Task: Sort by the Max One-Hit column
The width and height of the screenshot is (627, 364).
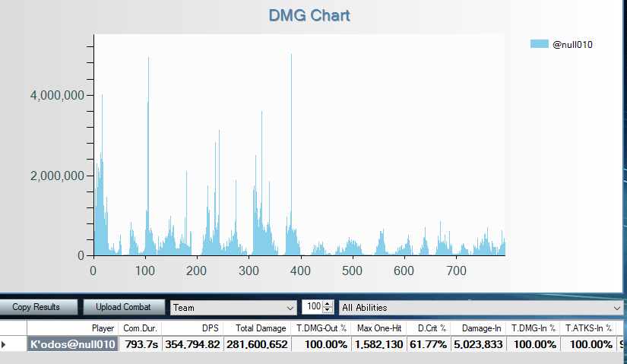Action: click(378, 328)
